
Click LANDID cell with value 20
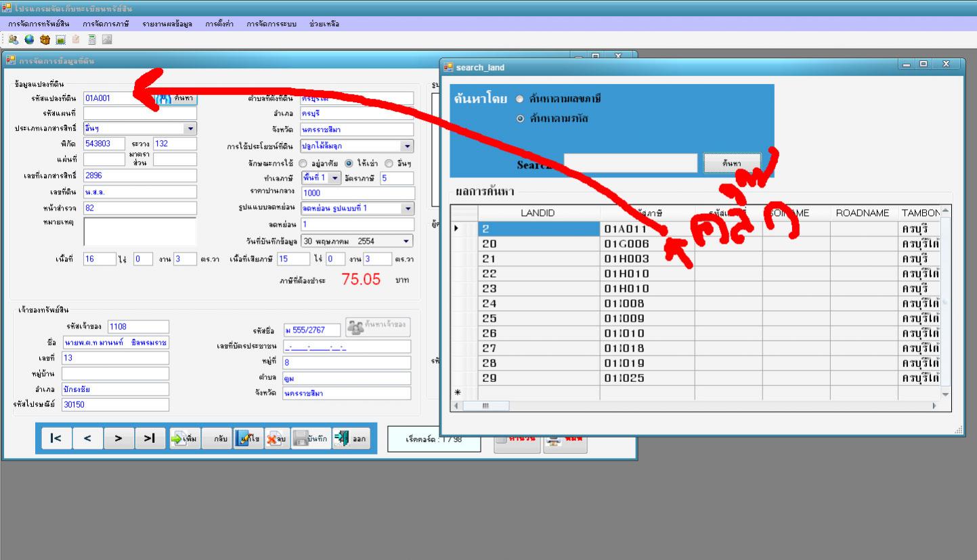coord(539,244)
